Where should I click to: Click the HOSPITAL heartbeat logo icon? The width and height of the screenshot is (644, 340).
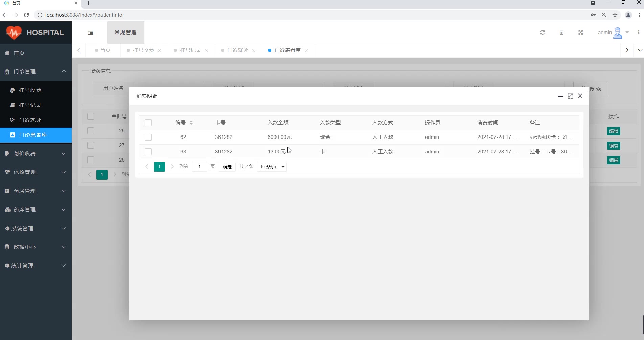pyautogui.click(x=14, y=33)
